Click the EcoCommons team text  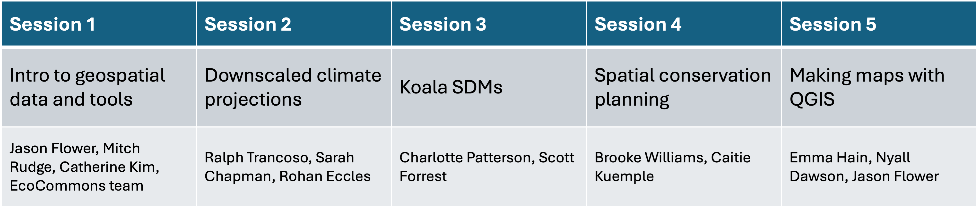(77, 185)
